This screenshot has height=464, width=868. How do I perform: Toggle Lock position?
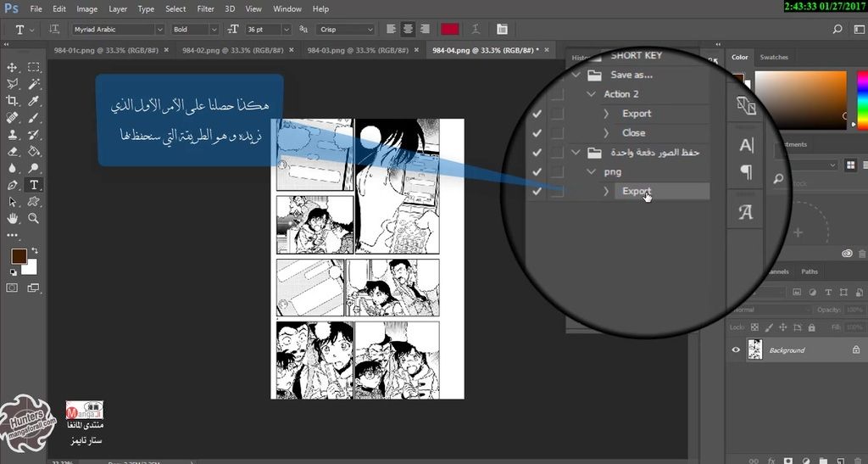[x=782, y=327]
